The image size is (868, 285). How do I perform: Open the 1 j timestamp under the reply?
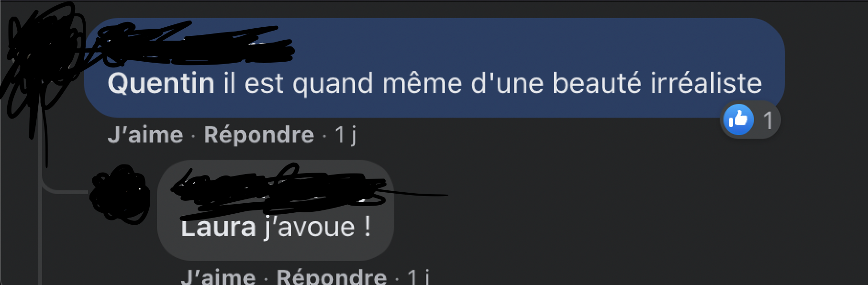[x=418, y=276]
